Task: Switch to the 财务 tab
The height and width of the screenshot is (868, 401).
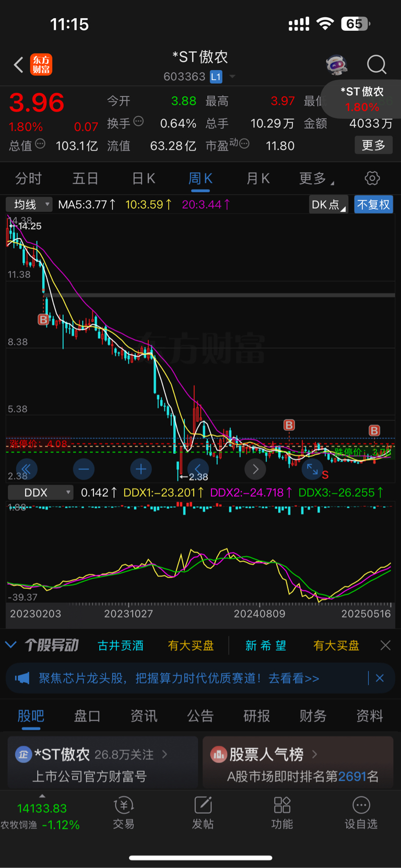Action: coord(313,715)
